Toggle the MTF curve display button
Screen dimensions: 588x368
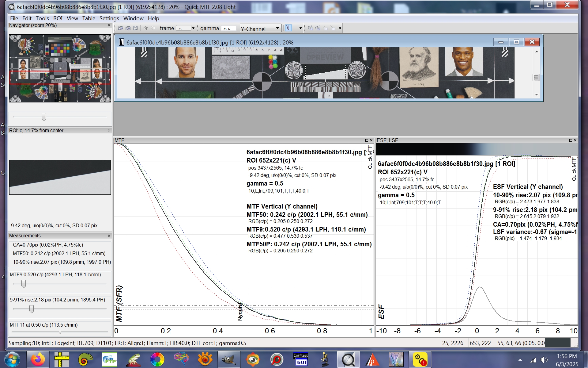pyautogui.click(x=288, y=28)
